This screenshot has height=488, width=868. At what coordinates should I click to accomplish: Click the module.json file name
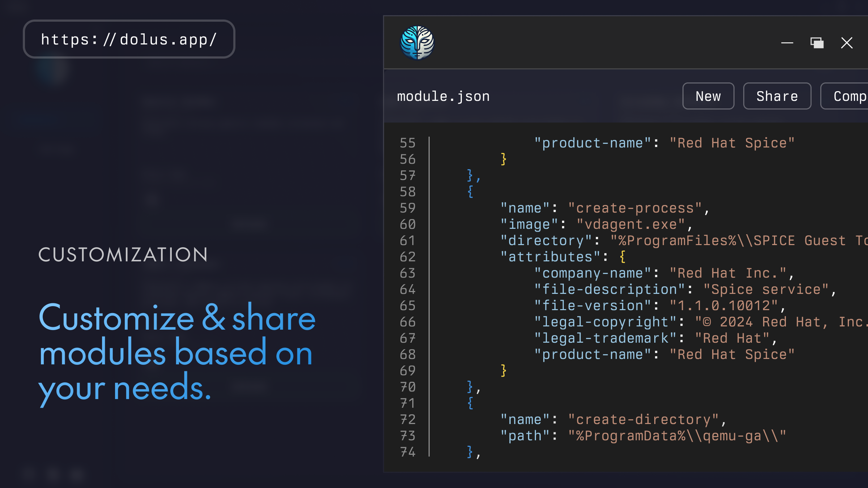[x=443, y=97]
